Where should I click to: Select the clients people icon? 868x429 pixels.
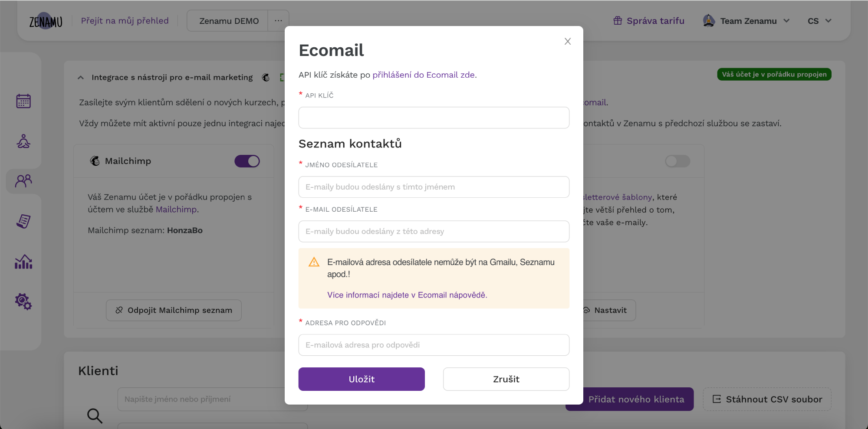pyautogui.click(x=23, y=181)
